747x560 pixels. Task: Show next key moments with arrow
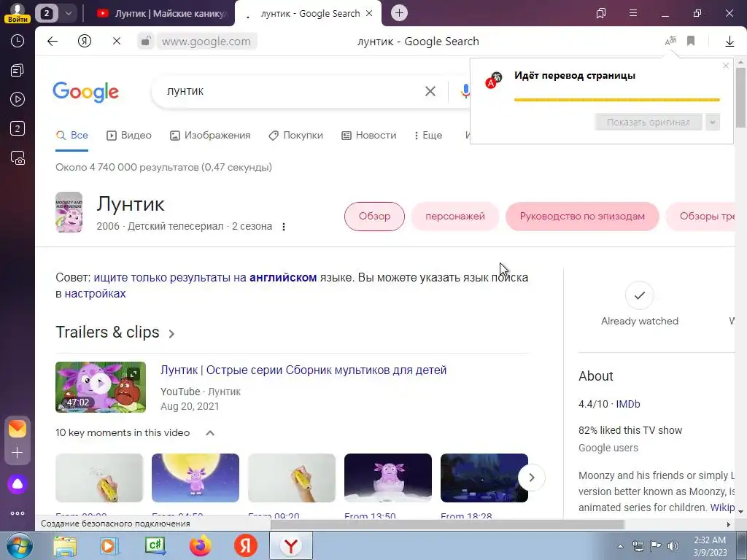[532, 477]
